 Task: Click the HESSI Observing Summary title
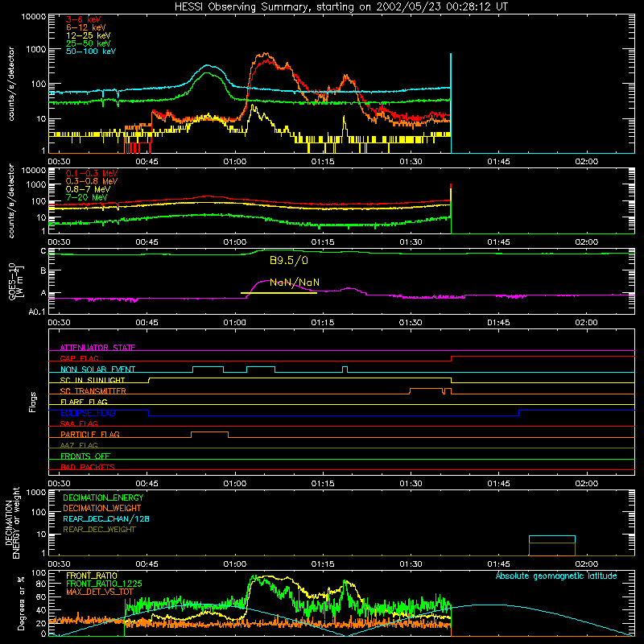tap(341, 6)
